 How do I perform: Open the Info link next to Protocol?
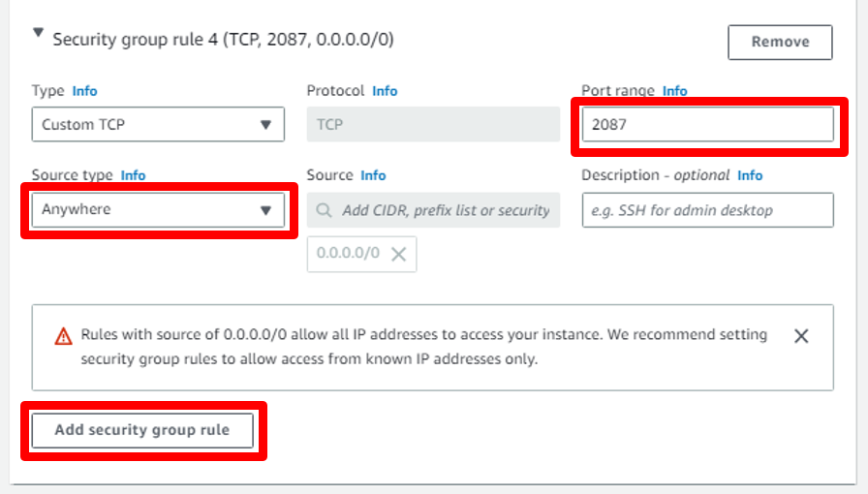[x=385, y=91]
